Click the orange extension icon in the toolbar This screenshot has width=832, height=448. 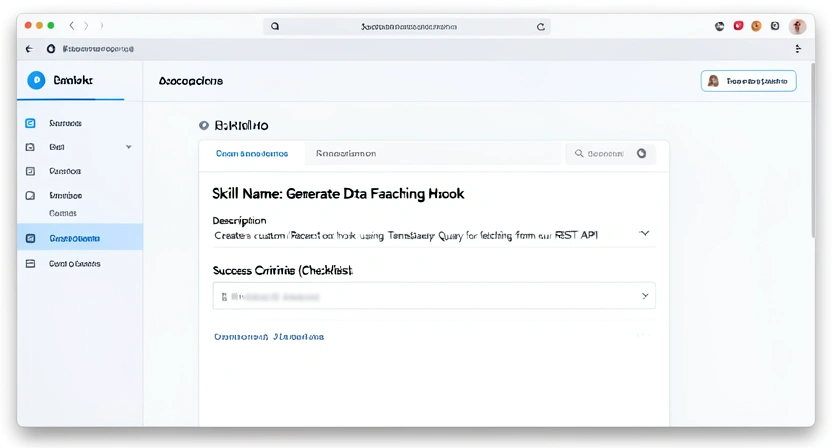pos(756,26)
